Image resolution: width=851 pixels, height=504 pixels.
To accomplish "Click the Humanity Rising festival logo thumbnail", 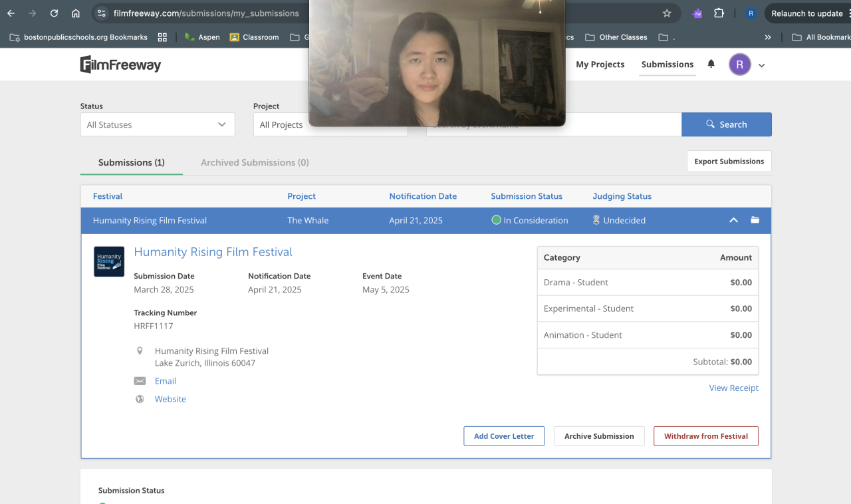I will pos(109,261).
